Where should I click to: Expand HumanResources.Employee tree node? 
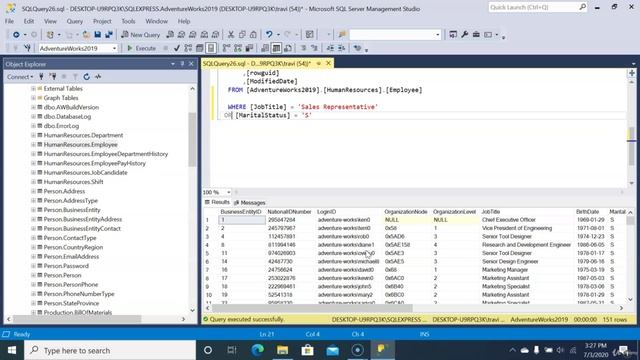pyautogui.click(x=33, y=144)
